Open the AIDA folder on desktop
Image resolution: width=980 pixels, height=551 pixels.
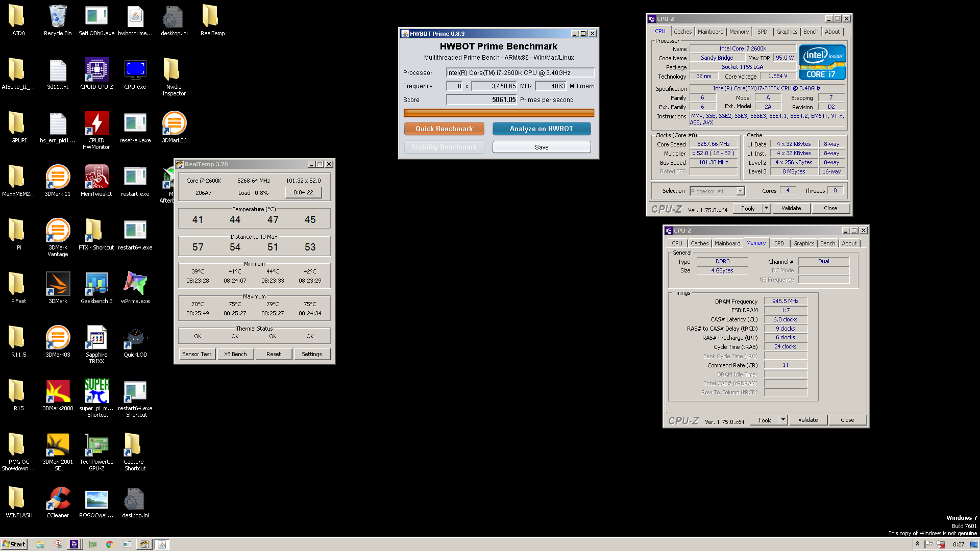pyautogui.click(x=18, y=21)
